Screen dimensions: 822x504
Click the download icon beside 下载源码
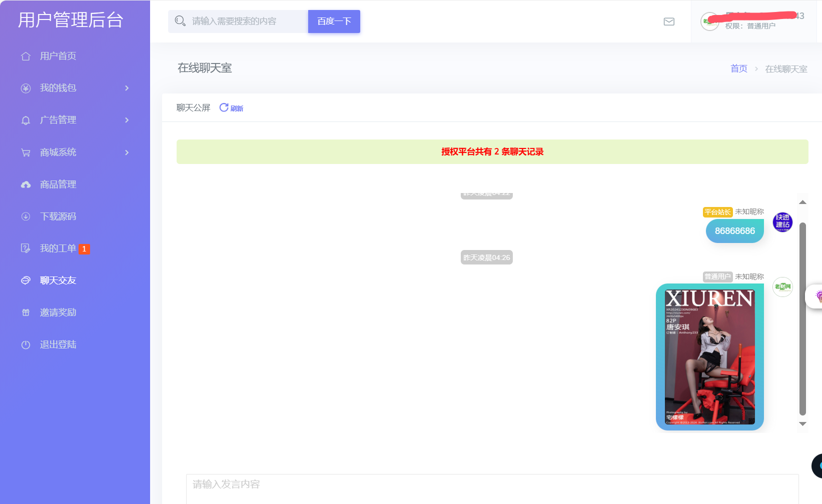(x=26, y=216)
